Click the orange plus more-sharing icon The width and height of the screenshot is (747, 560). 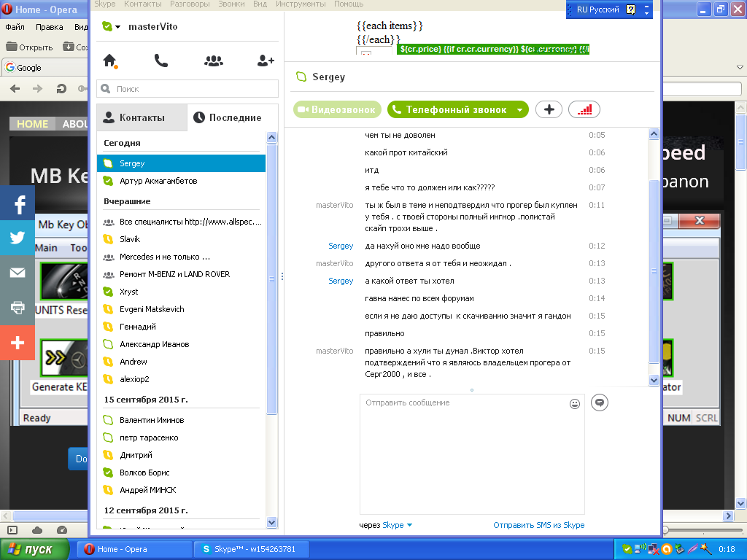18,343
